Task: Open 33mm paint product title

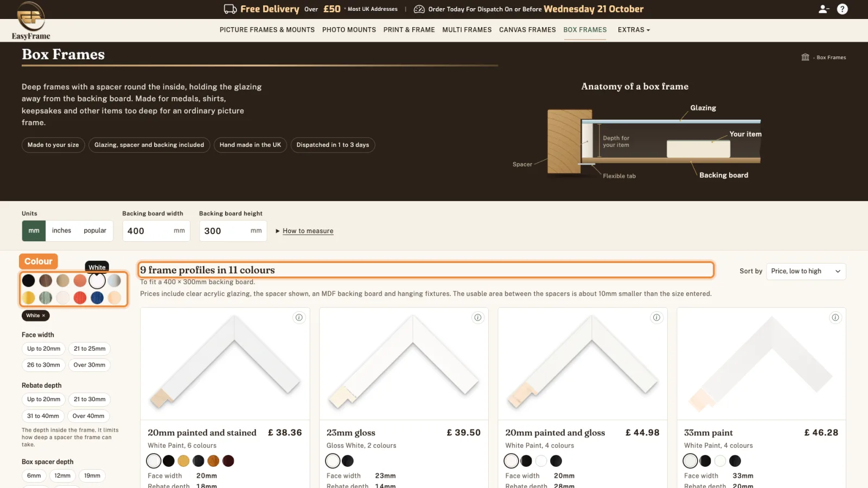Action: (708, 433)
